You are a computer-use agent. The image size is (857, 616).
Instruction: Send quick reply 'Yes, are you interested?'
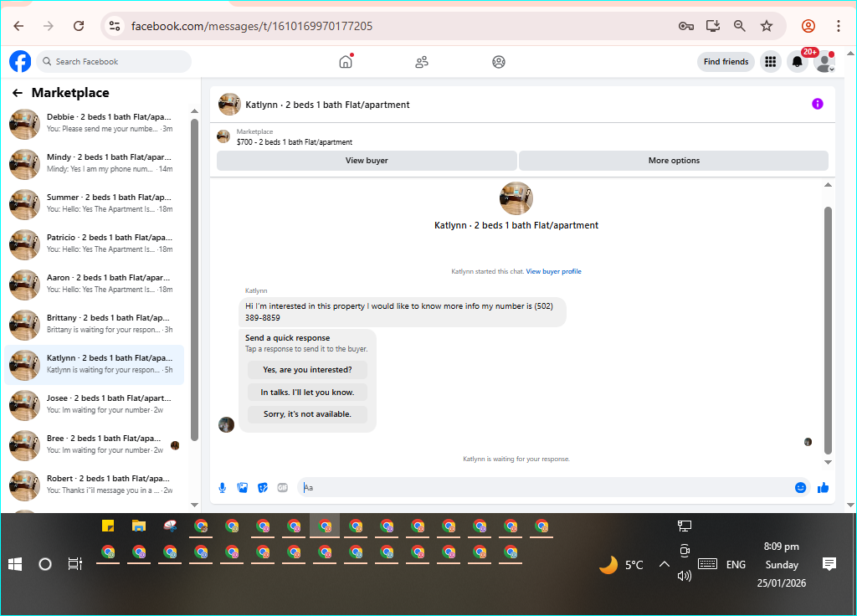pos(307,369)
